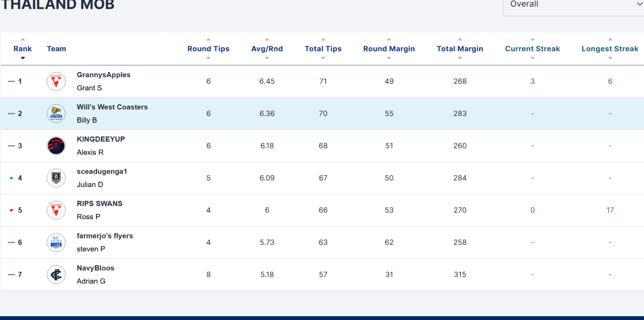Sort by Total Margin column header
The height and width of the screenshot is (320, 644).
point(460,49)
